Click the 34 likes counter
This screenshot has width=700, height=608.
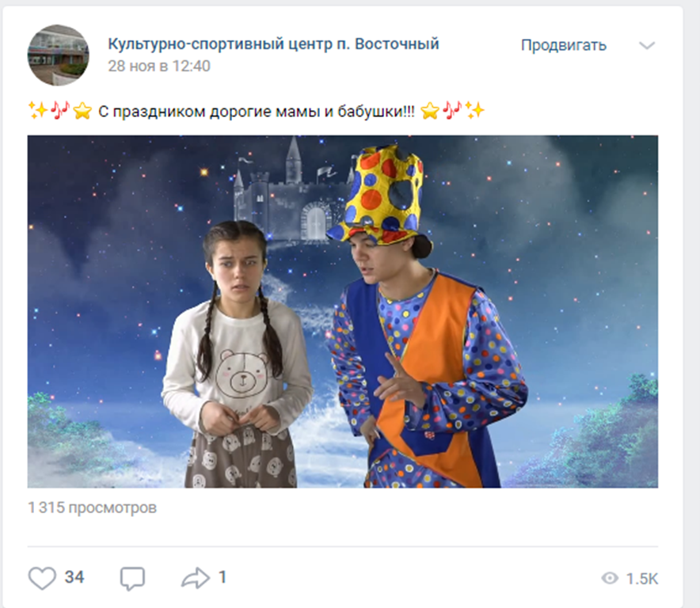(74, 577)
